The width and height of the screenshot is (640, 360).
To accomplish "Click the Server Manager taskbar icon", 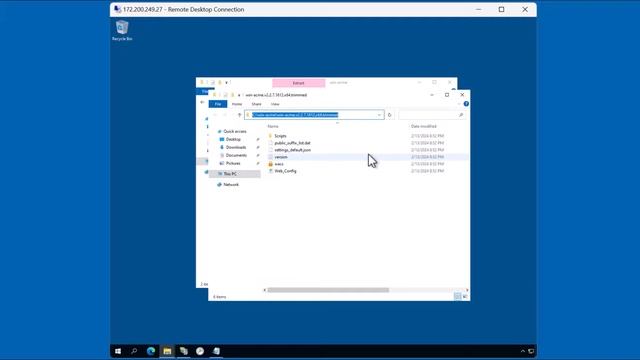I will click(184, 351).
